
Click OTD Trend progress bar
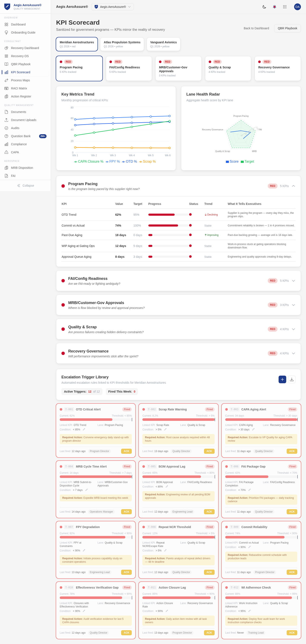(x=168, y=215)
